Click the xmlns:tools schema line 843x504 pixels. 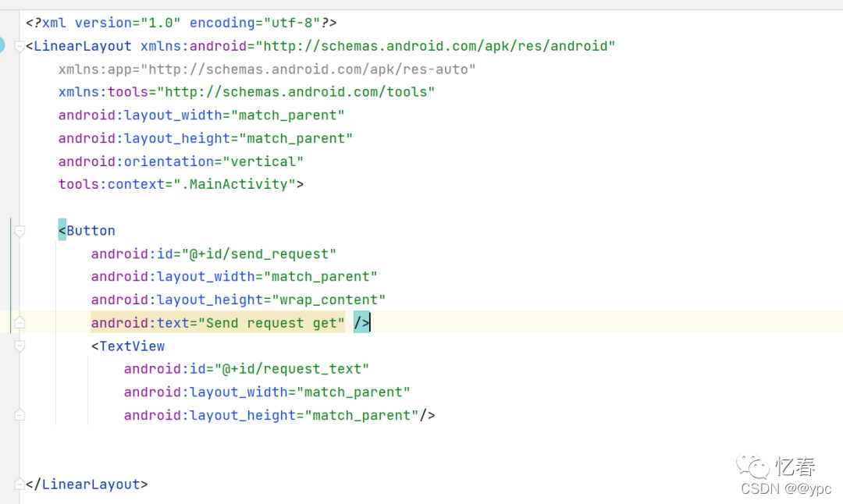click(x=247, y=92)
